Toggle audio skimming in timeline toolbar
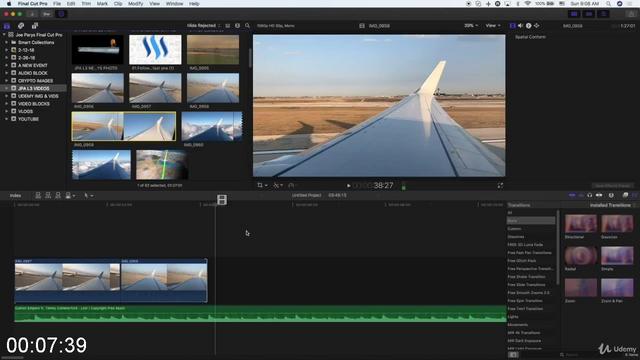This screenshot has height=360, width=640. 581,196
